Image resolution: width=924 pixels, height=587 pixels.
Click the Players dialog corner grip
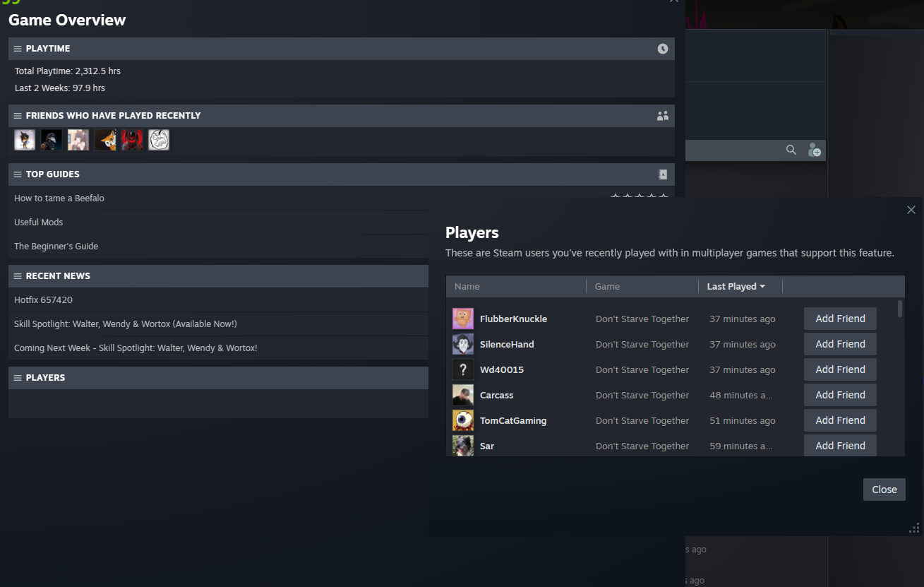click(x=914, y=528)
